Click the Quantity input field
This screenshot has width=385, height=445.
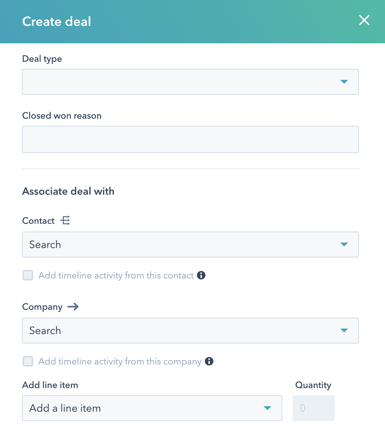click(x=314, y=408)
